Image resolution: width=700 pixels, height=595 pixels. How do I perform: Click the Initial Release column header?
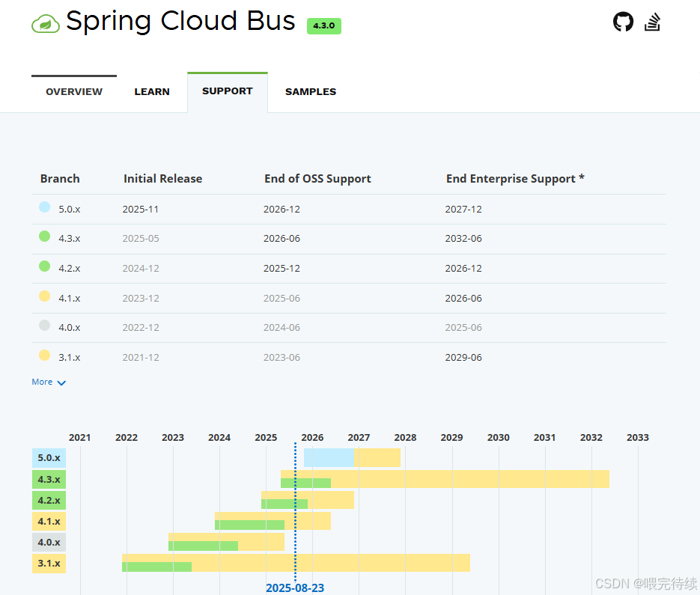click(x=162, y=179)
